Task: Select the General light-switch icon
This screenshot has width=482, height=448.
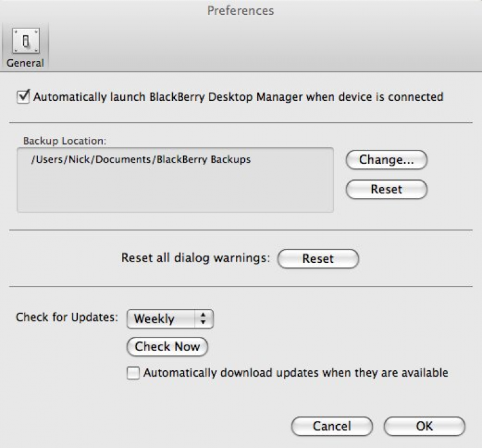Action: coord(26,41)
